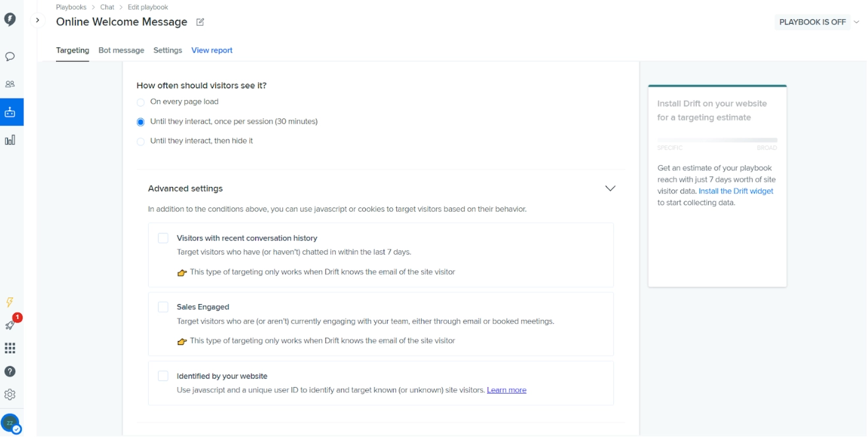Click the 'Learn more' link
Screen dimensions: 868x437
(x=507, y=390)
